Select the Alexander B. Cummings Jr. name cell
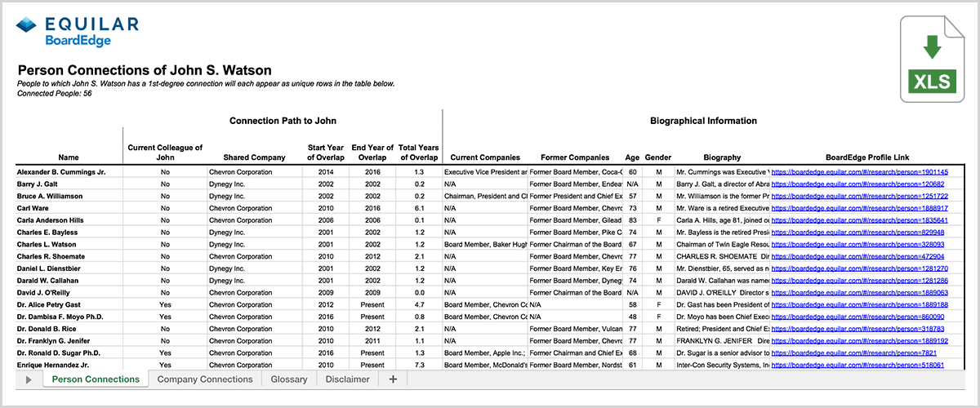Viewport: 980px width, 408px height. pyautogui.click(x=69, y=173)
